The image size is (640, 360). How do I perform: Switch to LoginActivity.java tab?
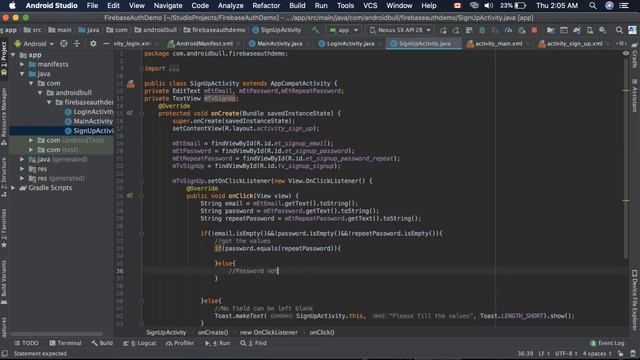pyautogui.click(x=350, y=43)
